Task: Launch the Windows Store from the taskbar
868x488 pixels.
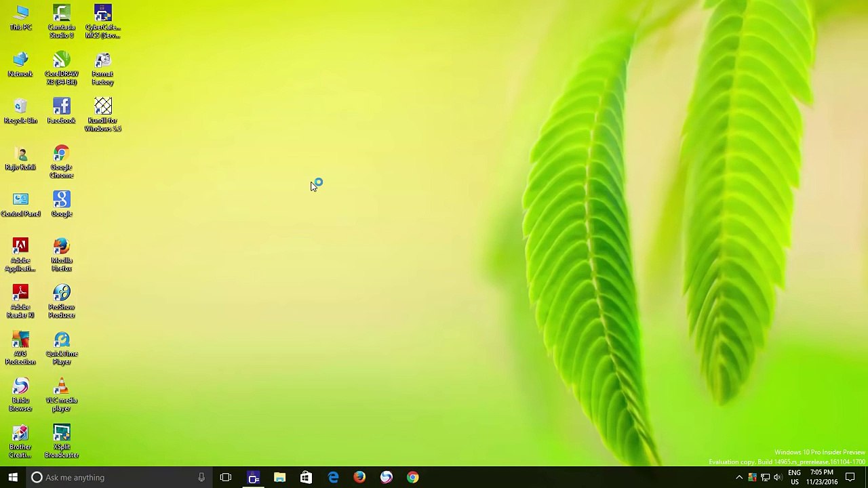Action: point(306,477)
